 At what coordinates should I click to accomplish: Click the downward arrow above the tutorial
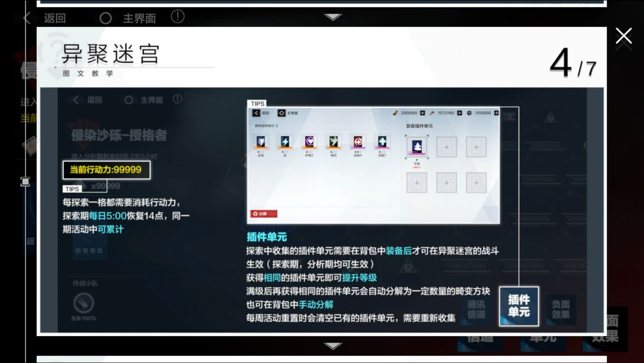tap(333, 17)
